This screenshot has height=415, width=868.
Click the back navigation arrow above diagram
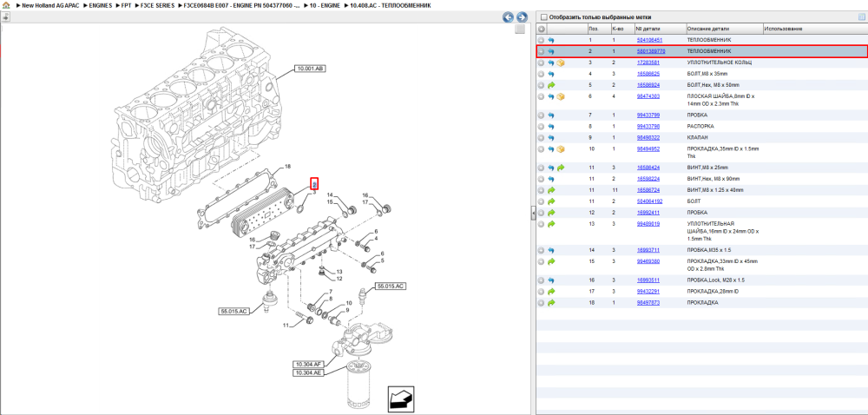click(508, 17)
